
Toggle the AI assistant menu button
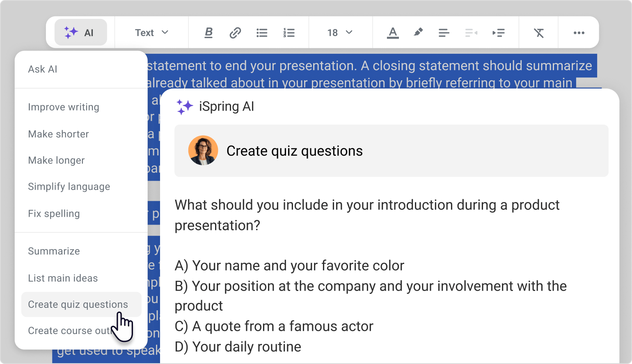click(80, 32)
